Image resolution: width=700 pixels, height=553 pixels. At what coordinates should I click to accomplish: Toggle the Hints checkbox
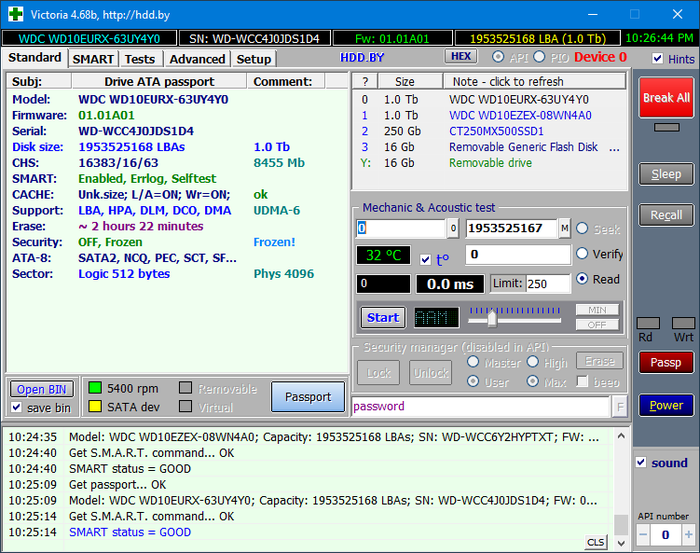tap(657, 58)
